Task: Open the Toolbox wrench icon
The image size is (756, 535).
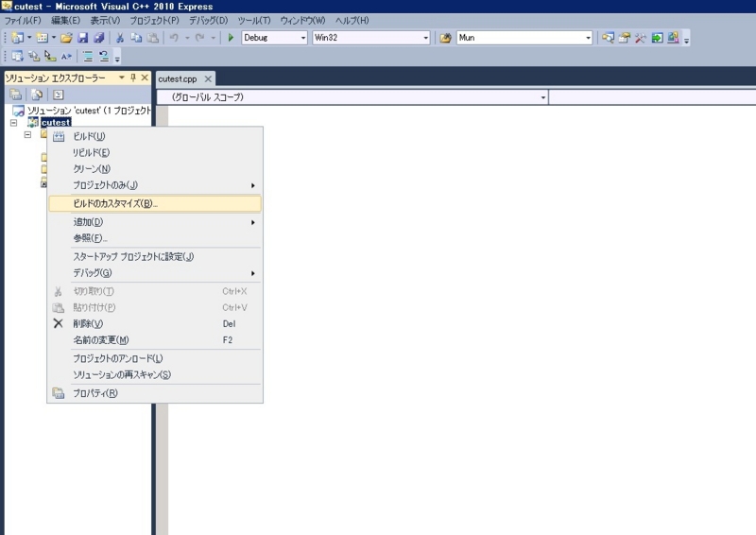Action: [641, 38]
